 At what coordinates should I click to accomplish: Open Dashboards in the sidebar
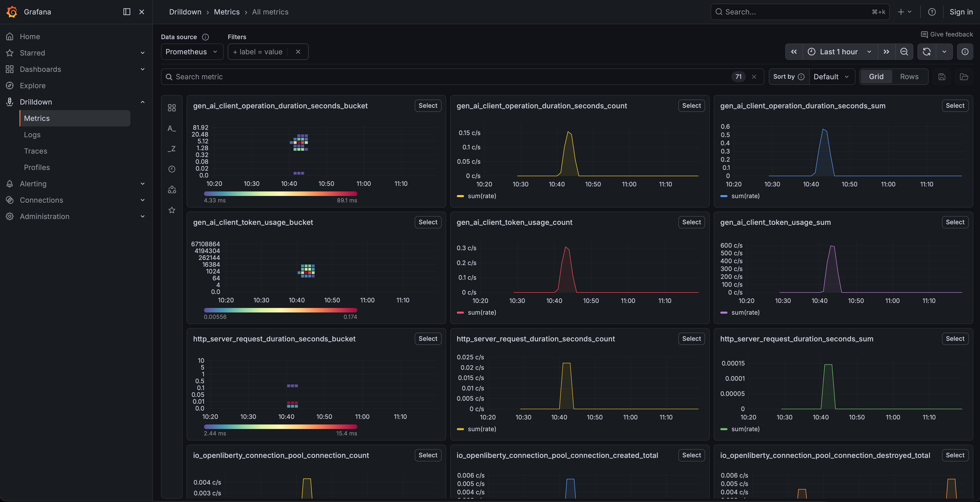point(40,69)
